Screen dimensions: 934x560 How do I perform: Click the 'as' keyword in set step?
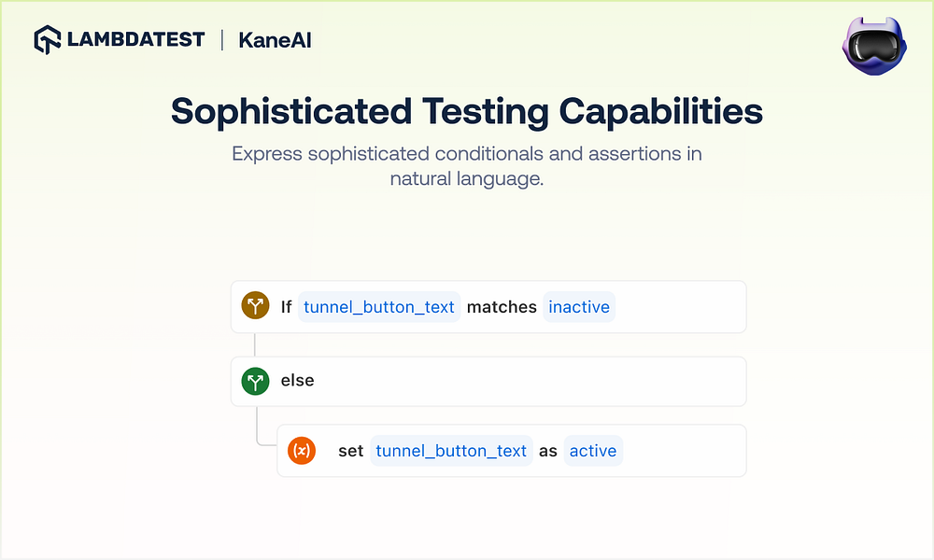point(548,451)
